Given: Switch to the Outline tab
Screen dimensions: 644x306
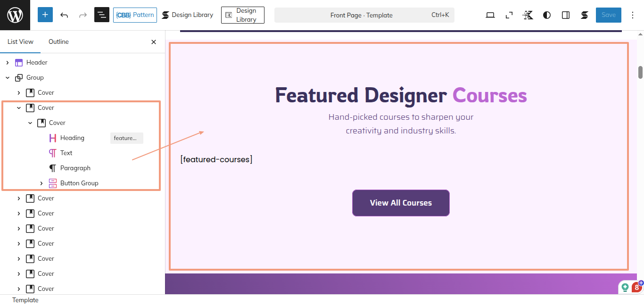Looking at the screenshot, I should (58, 41).
